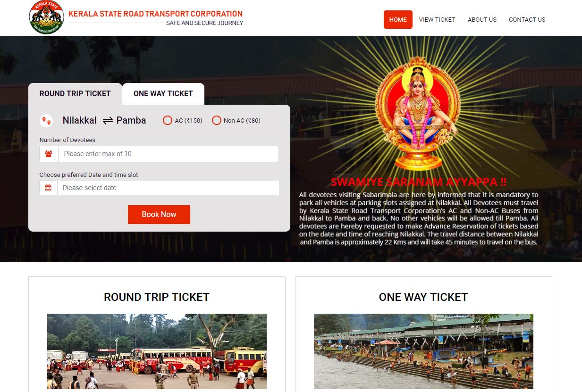Click the Kerala State RTC logo emblem
Image resolution: width=582 pixels, height=392 pixels.
tap(46, 17)
